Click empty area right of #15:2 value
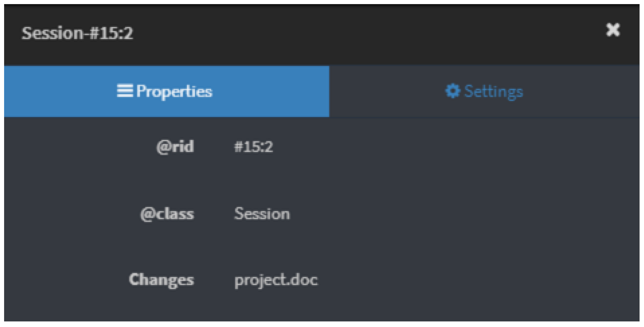The height and width of the screenshot is (327, 644). point(440,146)
